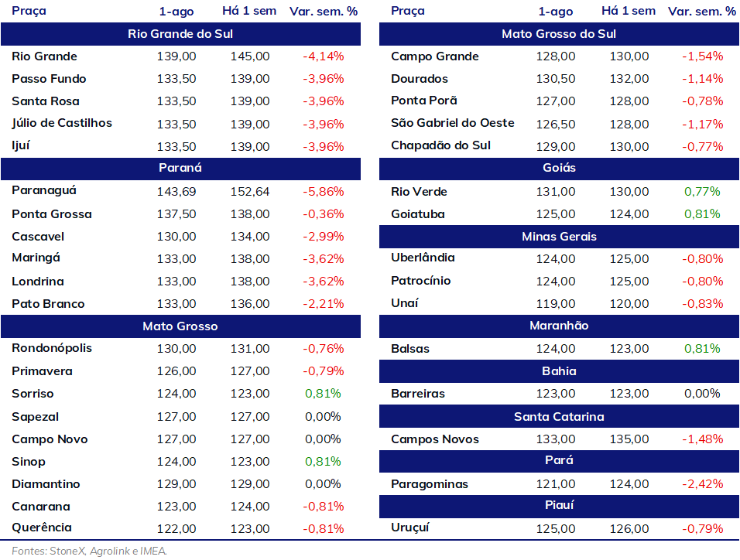Select the Rondonópolis city name
This screenshot has height=560, width=740.
tap(52, 348)
